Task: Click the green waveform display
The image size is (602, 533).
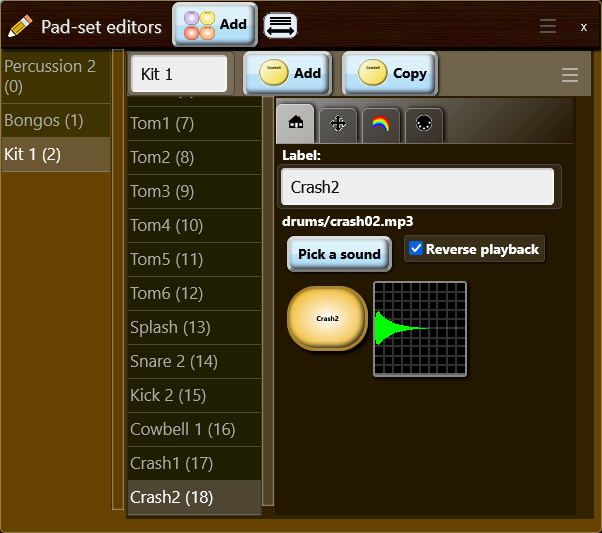Action: pyautogui.click(x=420, y=329)
